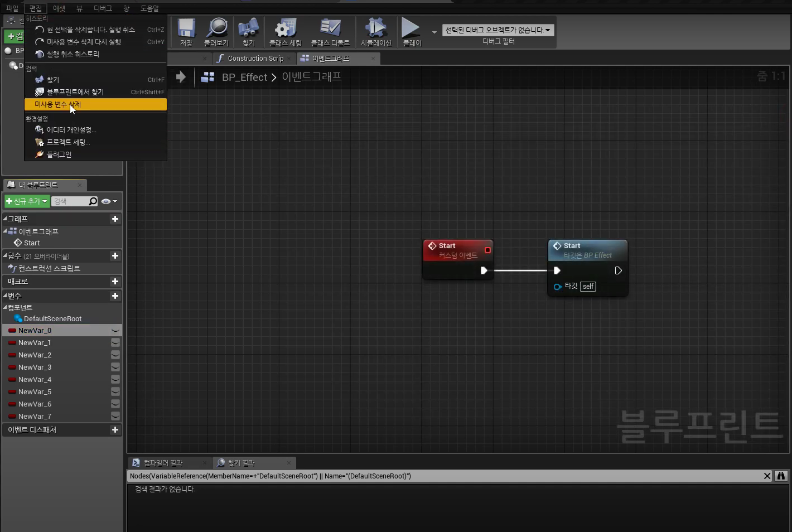This screenshot has width=792, height=532.
Task: Toggle the visibility eye next to NewVar_1
Action: (115, 343)
